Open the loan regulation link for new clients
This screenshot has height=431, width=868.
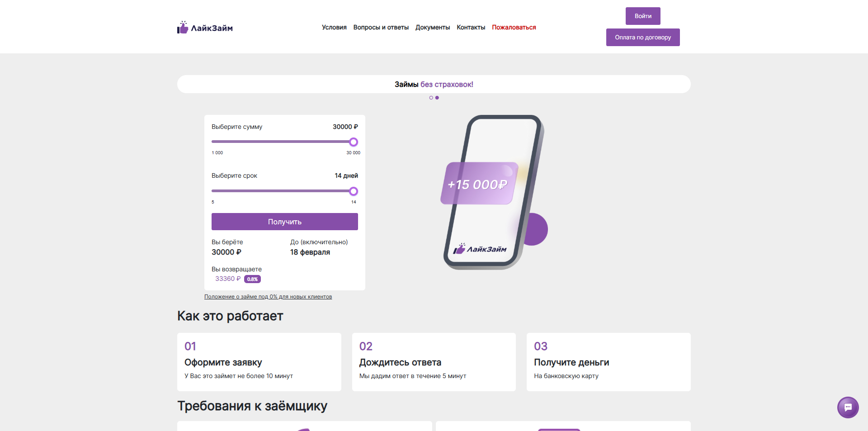268,297
